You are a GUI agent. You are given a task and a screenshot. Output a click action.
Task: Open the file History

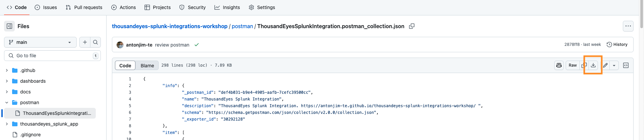pyautogui.click(x=617, y=45)
